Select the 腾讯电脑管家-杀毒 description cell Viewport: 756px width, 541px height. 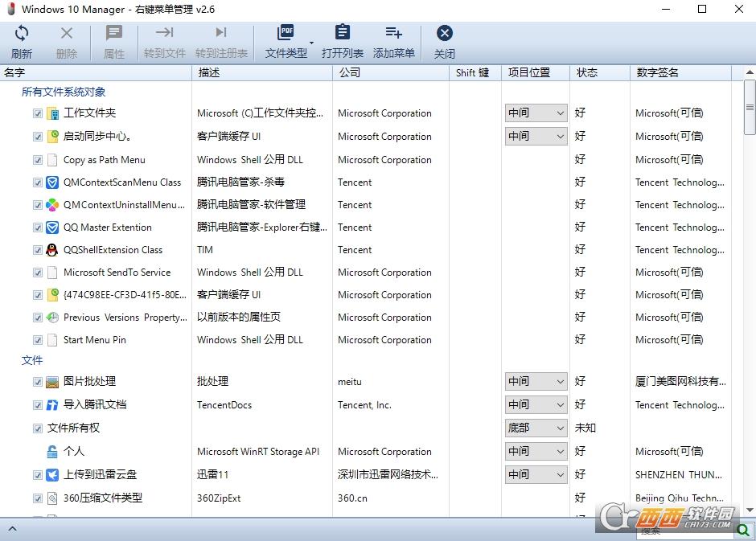pos(240,182)
